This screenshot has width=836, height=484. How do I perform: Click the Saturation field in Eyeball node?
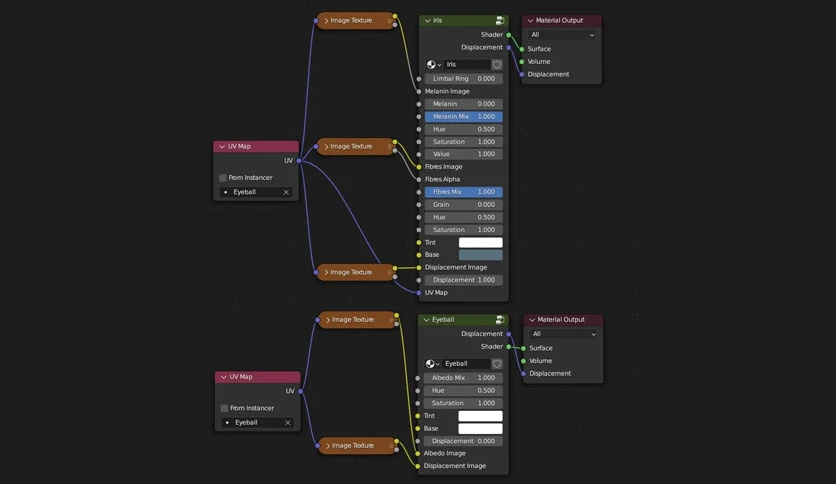[462, 404]
